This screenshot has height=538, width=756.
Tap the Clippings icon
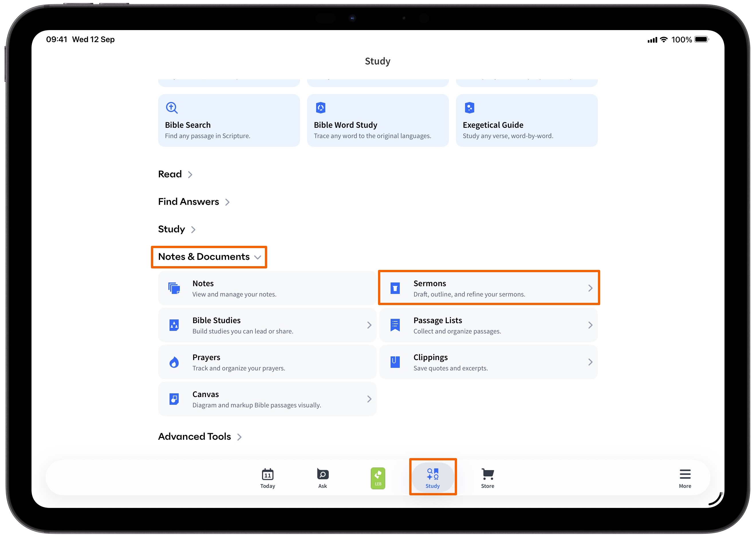(x=395, y=362)
